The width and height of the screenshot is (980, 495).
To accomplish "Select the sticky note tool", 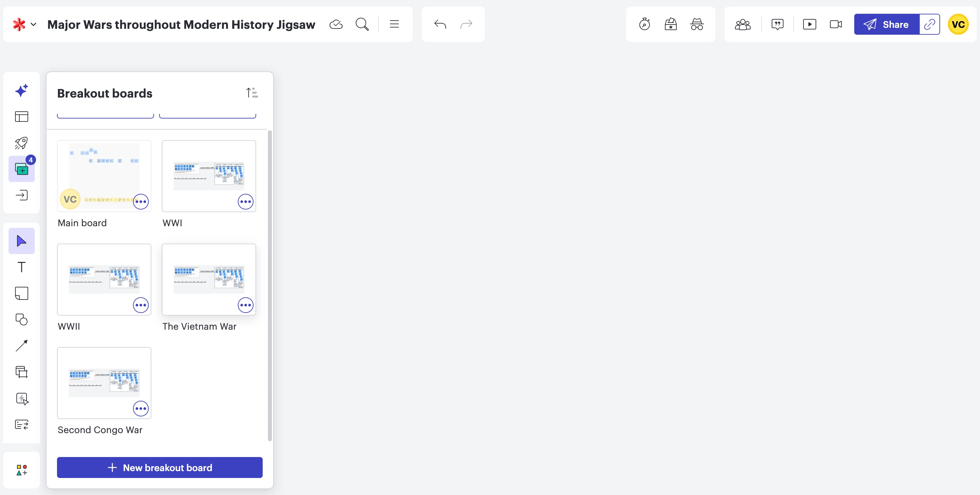I will click(x=22, y=293).
